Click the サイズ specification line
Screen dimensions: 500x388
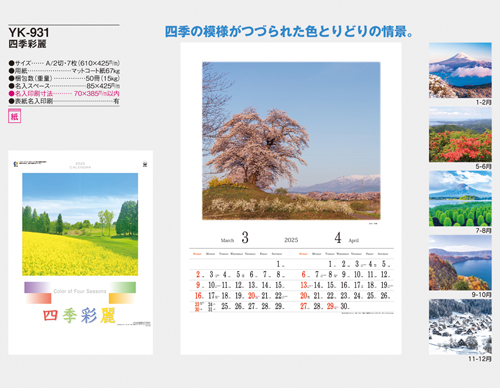click(x=64, y=63)
